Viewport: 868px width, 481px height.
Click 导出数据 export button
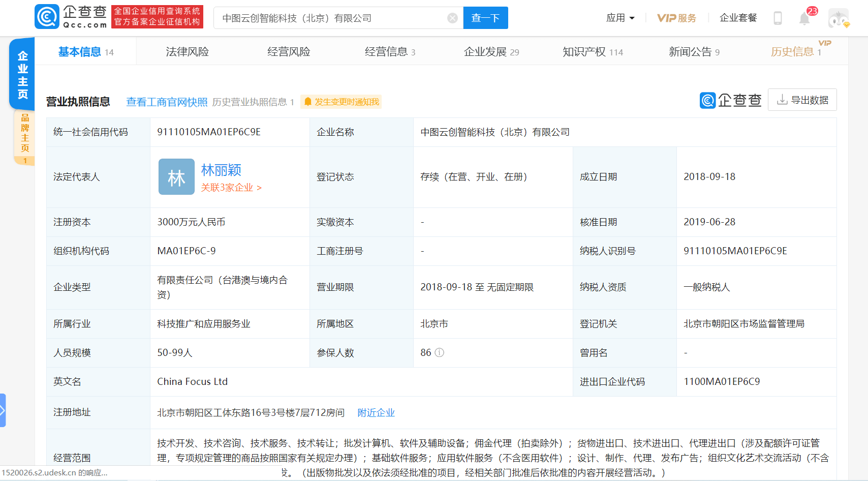point(802,100)
